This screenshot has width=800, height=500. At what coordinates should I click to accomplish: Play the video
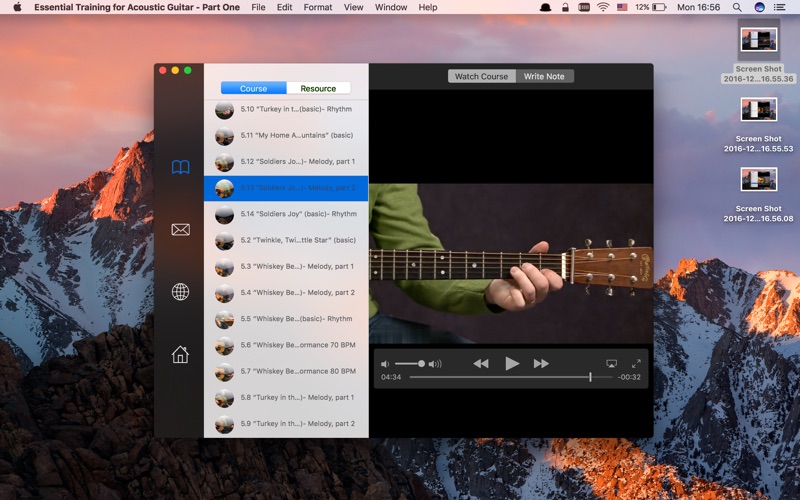512,363
